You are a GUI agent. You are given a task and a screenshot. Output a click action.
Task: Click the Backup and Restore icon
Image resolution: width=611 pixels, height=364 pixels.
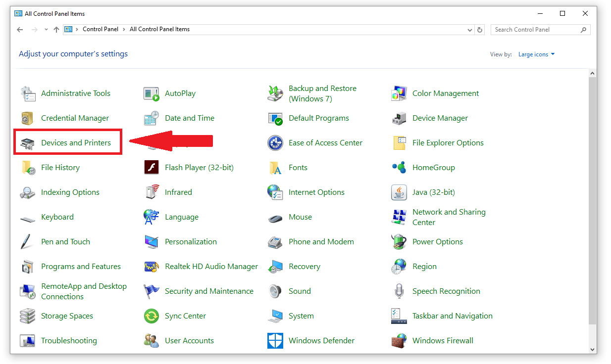click(275, 93)
